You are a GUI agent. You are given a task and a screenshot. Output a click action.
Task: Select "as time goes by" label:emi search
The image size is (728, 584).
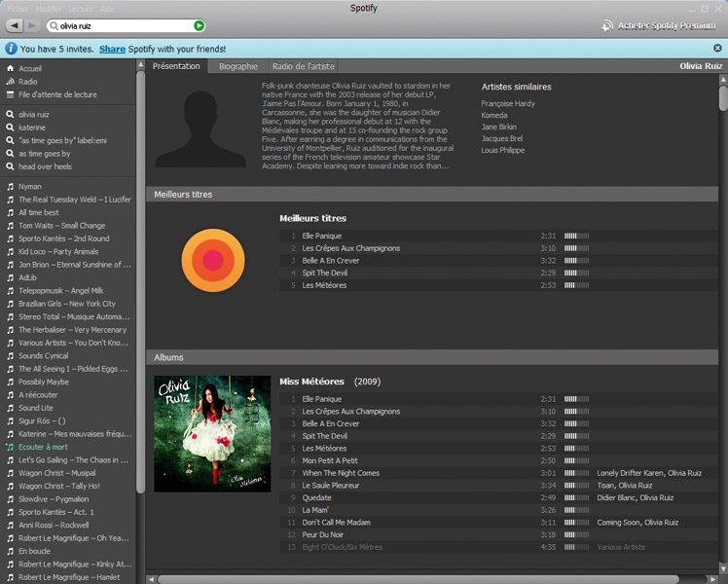pyautogui.click(x=62, y=140)
